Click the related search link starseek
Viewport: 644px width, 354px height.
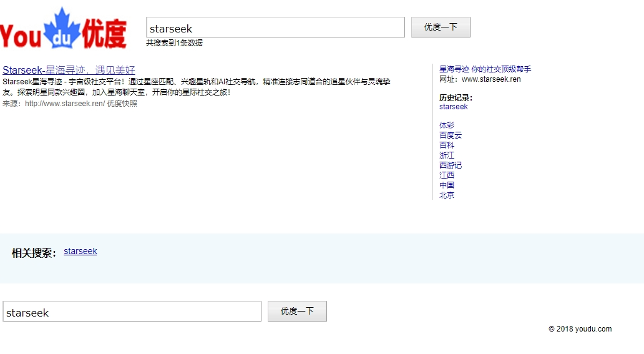pyautogui.click(x=80, y=251)
